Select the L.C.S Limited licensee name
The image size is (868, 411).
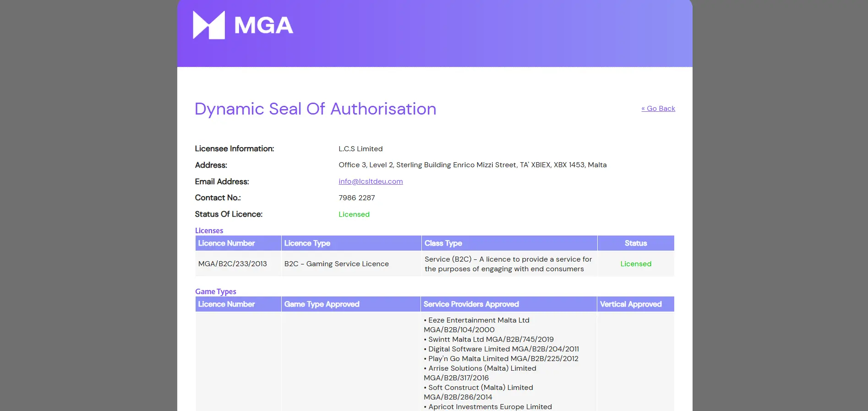[x=360, y=149]
